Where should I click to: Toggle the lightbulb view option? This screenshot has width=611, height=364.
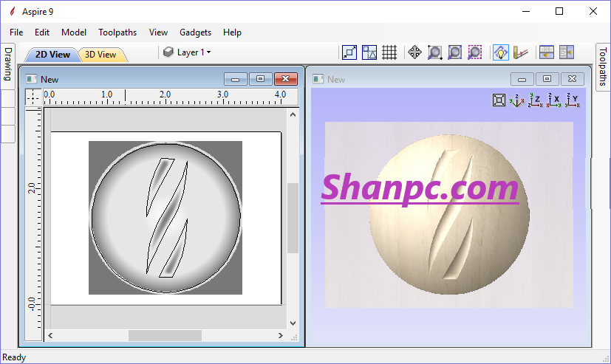click(500, 52)
